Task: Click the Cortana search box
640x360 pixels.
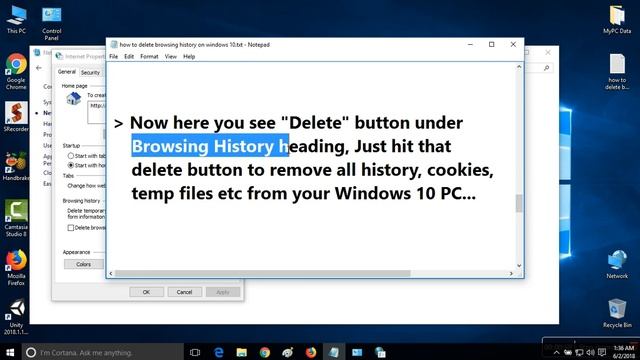Action: point(102,352)
